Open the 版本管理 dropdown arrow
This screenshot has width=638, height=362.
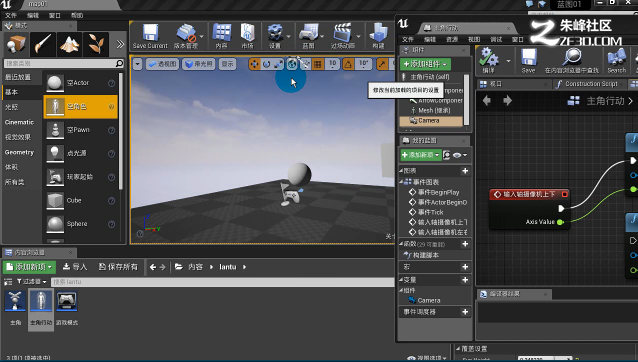[x=201, y=37]
